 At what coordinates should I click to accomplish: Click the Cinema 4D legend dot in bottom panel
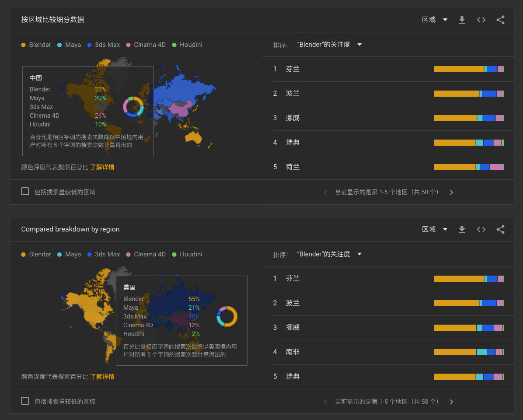129,255
